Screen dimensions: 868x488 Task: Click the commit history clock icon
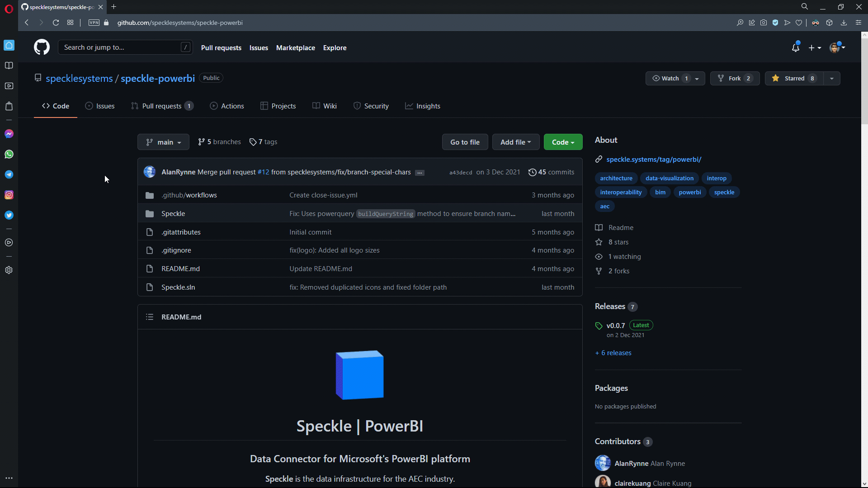point(532,172)
